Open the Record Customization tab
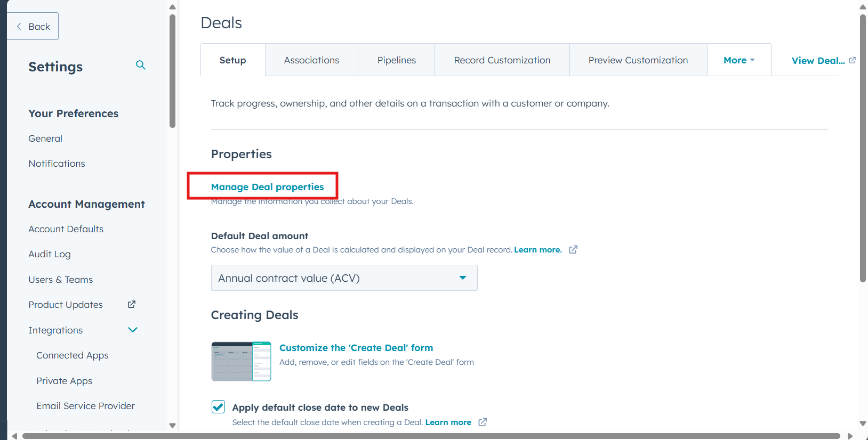Screen dimensions: 868x440 click(502, 60)
